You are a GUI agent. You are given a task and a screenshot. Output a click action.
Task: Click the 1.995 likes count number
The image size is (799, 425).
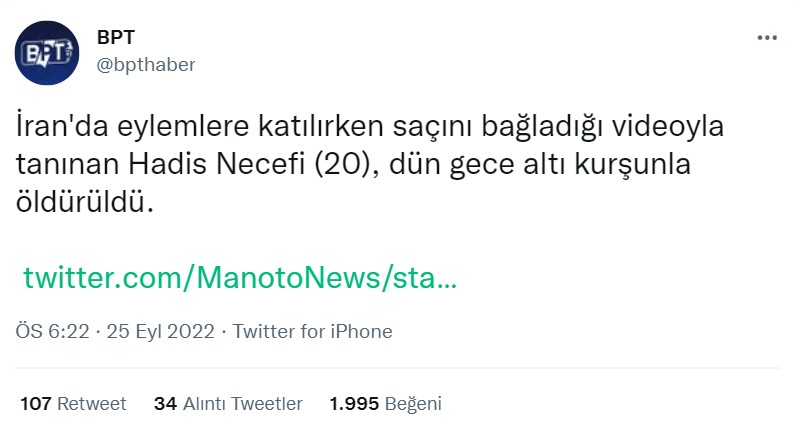[355, 404]
